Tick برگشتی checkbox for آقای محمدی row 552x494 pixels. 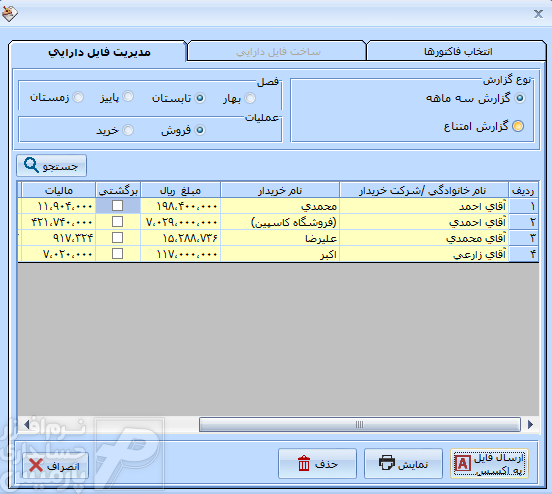click(117, 238)
